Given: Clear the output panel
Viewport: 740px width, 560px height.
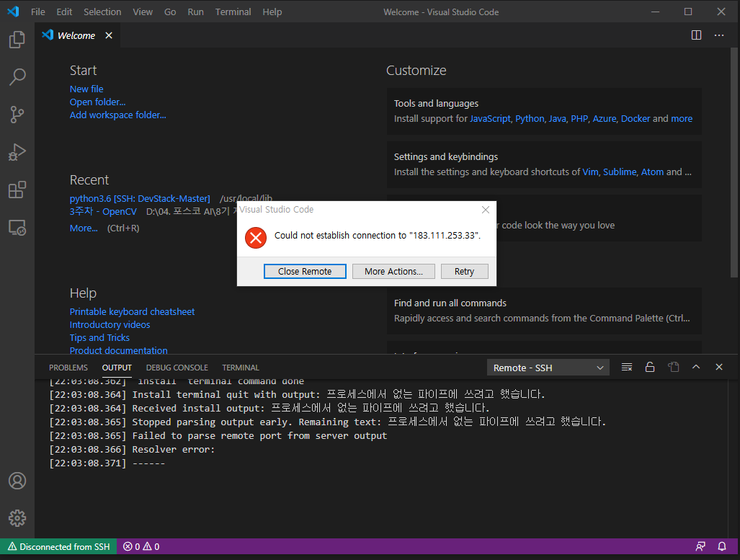Looking at the screenshot, I should coord(627,368).
